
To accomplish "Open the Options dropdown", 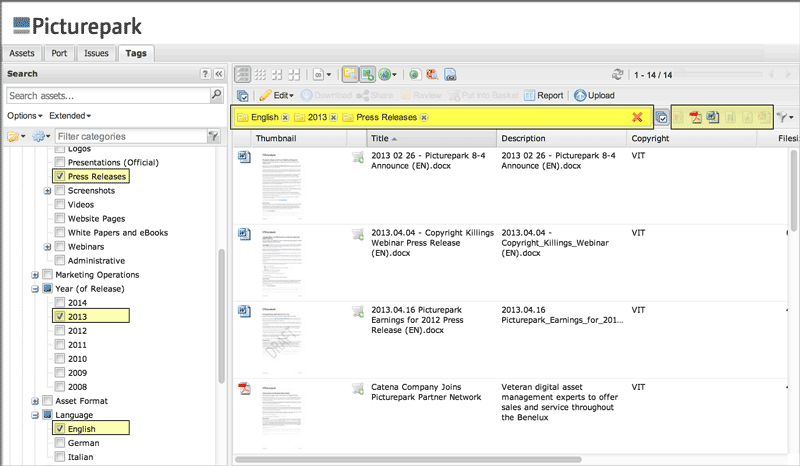I will (x=24, y=116).
